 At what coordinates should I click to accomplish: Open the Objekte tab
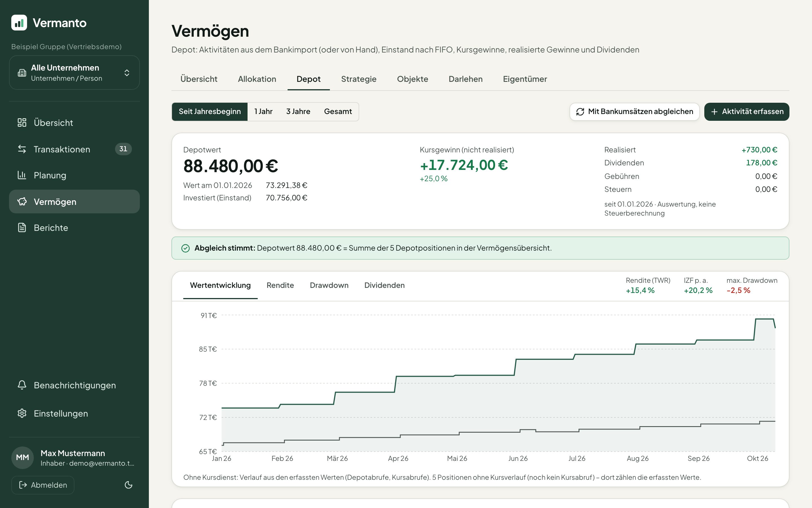[x=412, y=79]
